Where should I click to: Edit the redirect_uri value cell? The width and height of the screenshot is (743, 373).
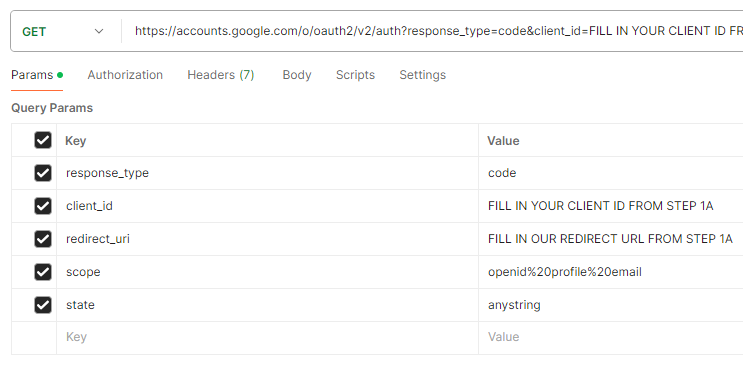pyautogui.click(x=611, y=239)
